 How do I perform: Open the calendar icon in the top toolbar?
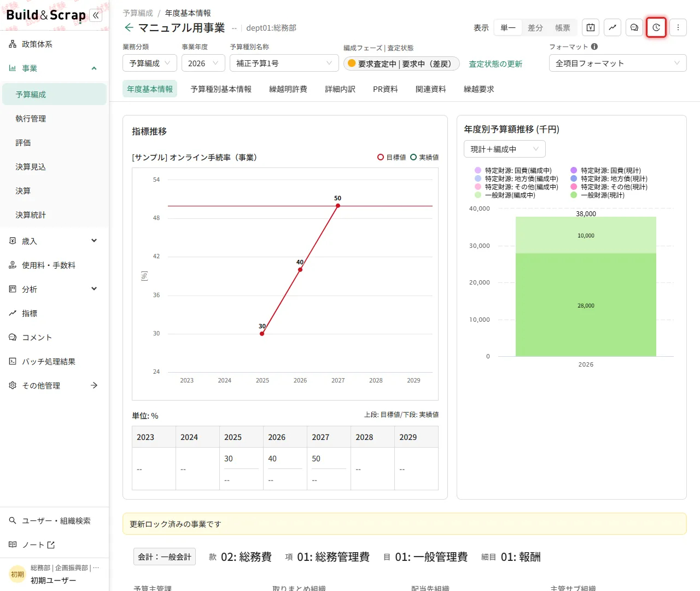click(591, 27)
